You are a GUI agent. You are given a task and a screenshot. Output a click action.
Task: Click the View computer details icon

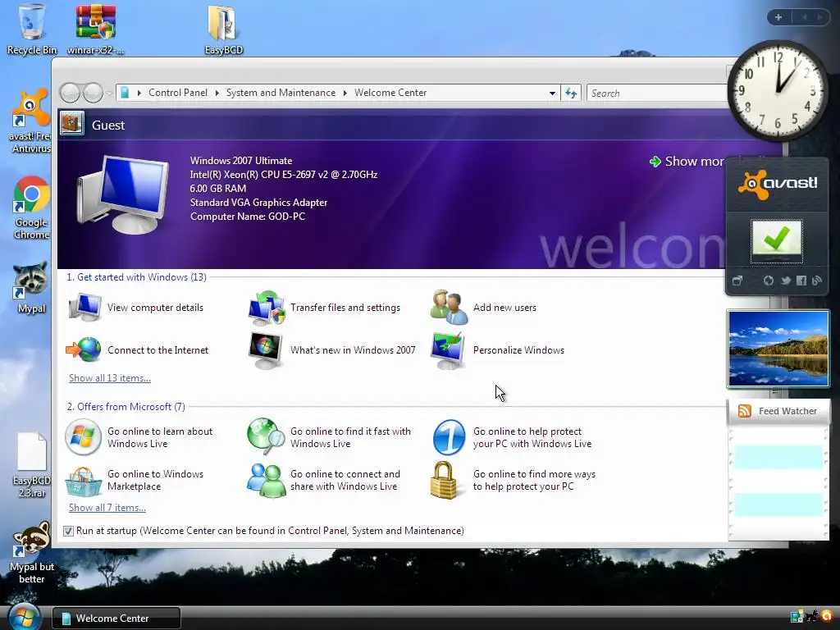tap(84, 308)
